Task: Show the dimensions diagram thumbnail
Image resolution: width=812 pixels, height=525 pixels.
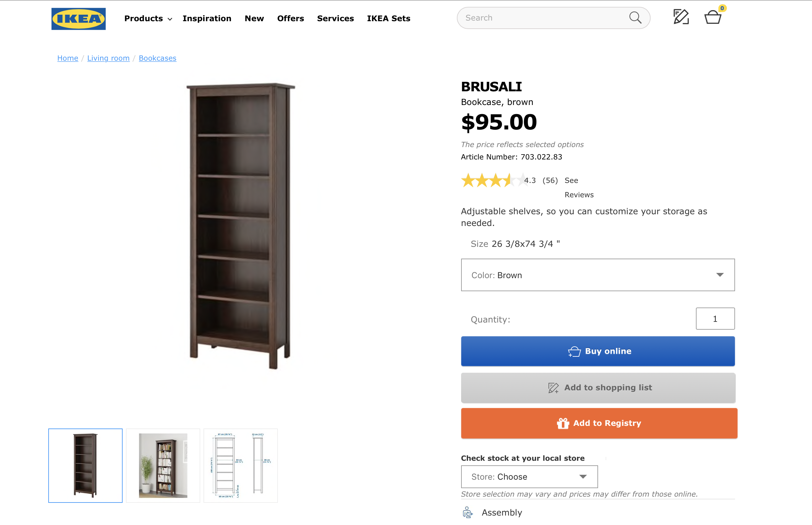Action: point(241,465)
